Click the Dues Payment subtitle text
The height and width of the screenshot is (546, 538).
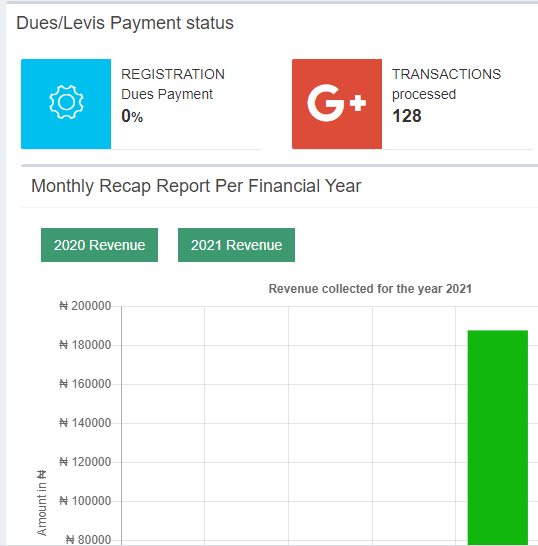tap(167, 94)
